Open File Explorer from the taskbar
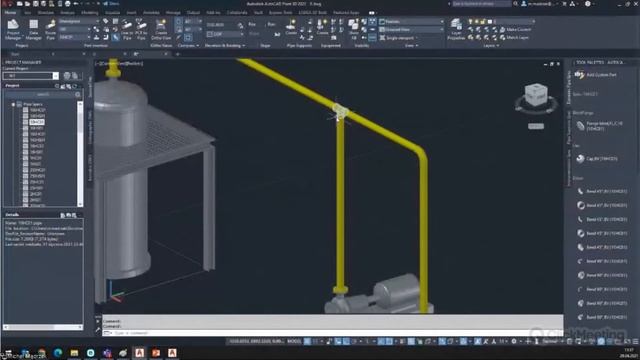This screenshot has height=360, width=640. coord(74,353)
